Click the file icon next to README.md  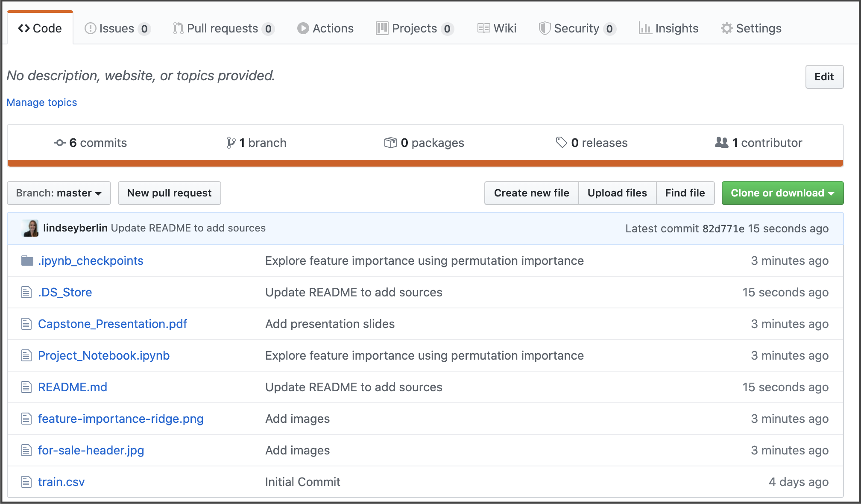coord(26,387)
